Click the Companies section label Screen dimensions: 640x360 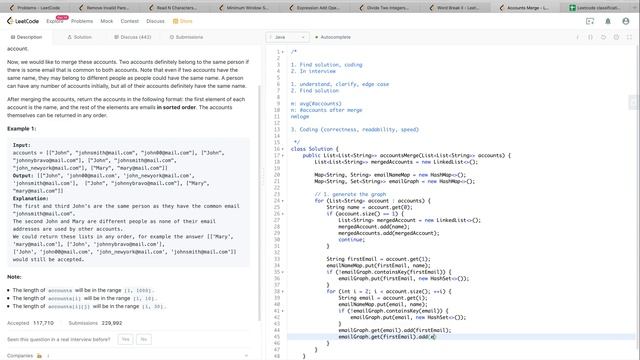[20, 356]
